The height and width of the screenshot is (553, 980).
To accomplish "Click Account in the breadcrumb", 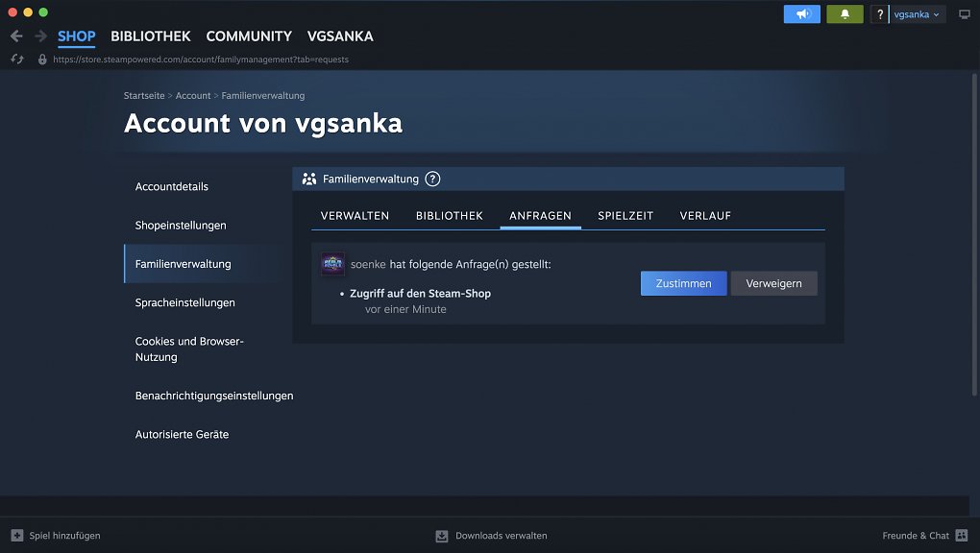I will (192, 96).
